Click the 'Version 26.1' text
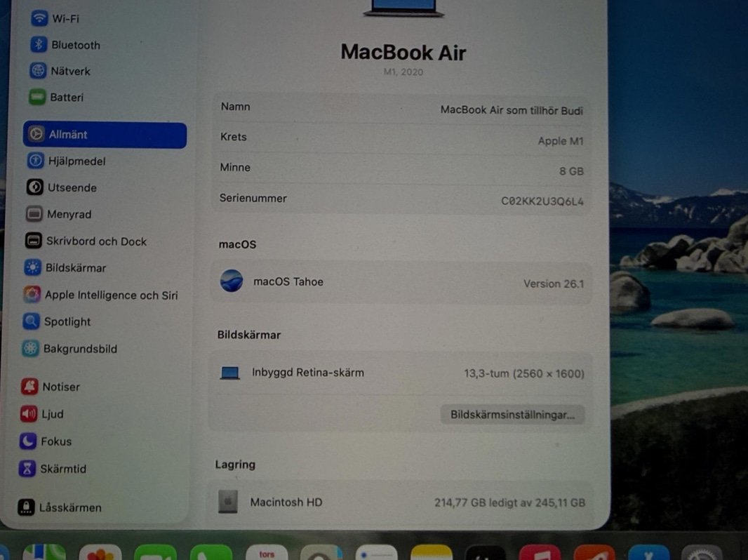Viewport: 748px width, 560px height. 554,284
